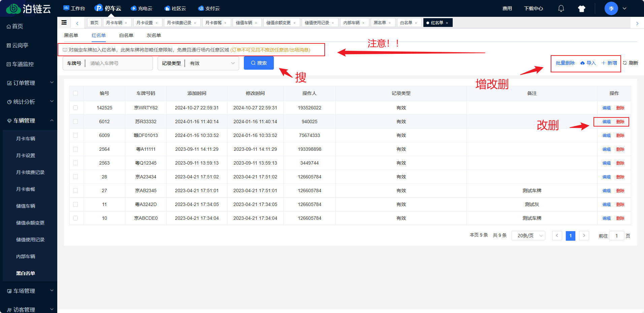
Task: Open 云岗亭 in the sidebar
Action: 18,45
